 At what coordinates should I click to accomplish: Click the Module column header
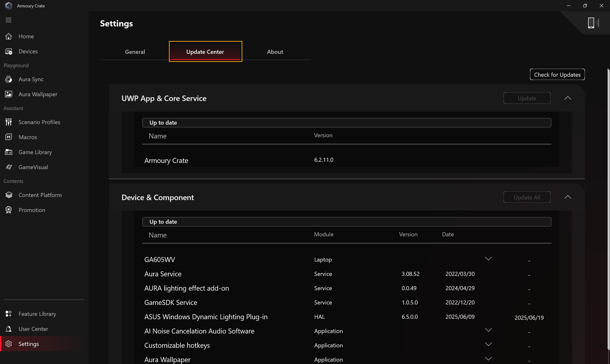click(x=324, y=234)
